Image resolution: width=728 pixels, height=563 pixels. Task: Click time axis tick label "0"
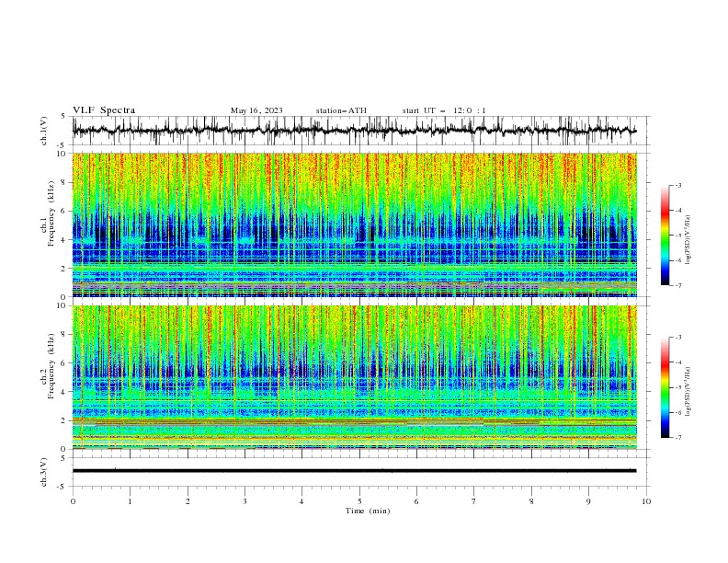point(73,501)
